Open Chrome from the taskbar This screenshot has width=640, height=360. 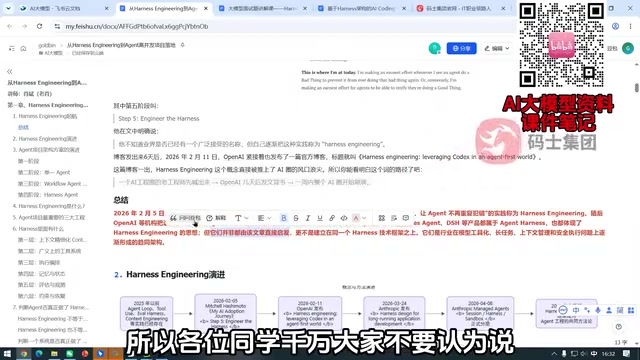[24, 353]
